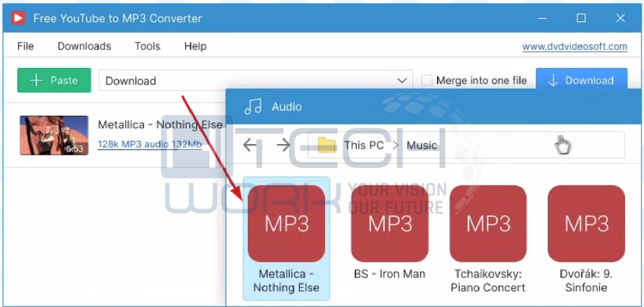Close the converter window

pos(621,18)
